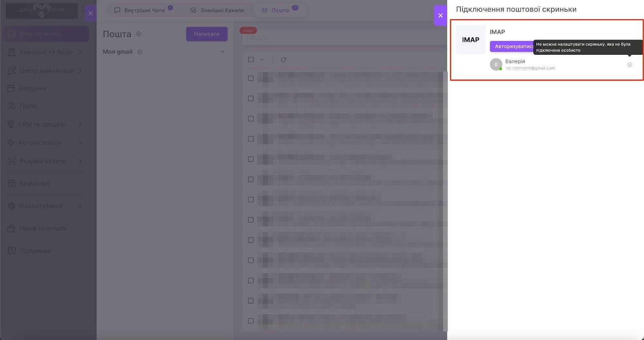Image resolution: width=644 pixels, height=340 pixels.
Task: Click Автоматизація lightning icon
Action: pos(11,142)
